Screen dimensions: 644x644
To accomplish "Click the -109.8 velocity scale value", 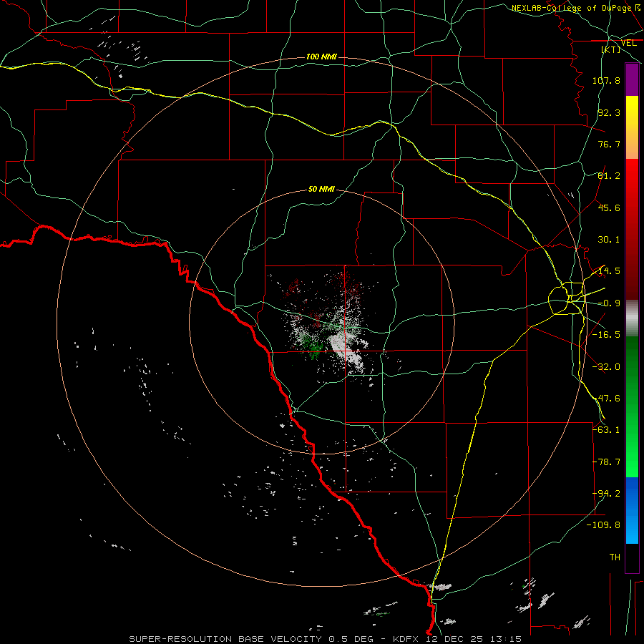I will [x=603, y=525].
